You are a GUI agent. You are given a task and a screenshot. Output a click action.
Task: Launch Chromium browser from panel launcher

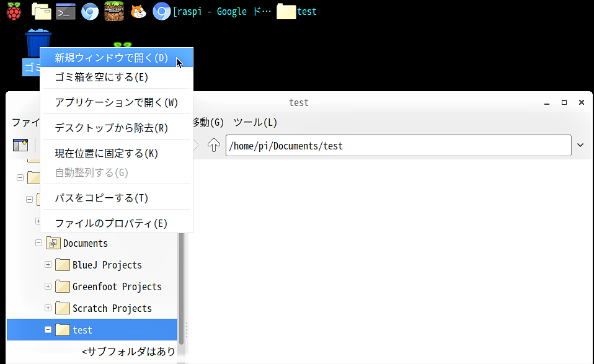[x=90, y=11]
